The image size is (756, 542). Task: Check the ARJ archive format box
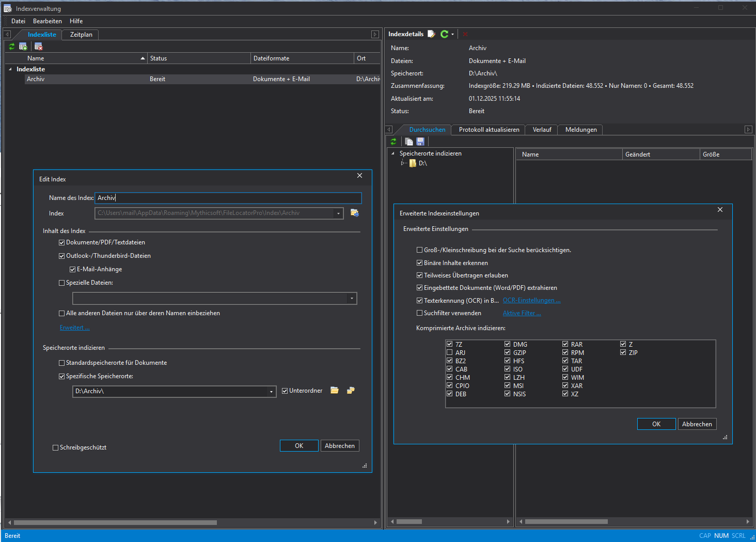tap(449, 353)
